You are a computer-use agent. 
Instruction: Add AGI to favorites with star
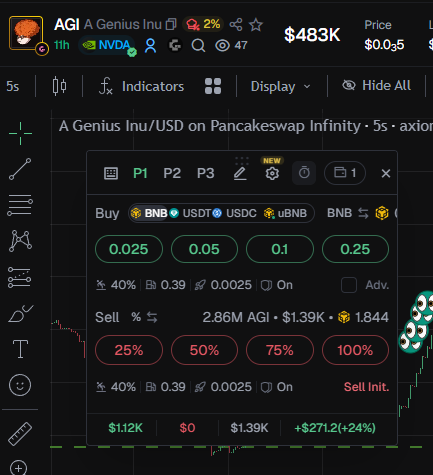[256, 25]
